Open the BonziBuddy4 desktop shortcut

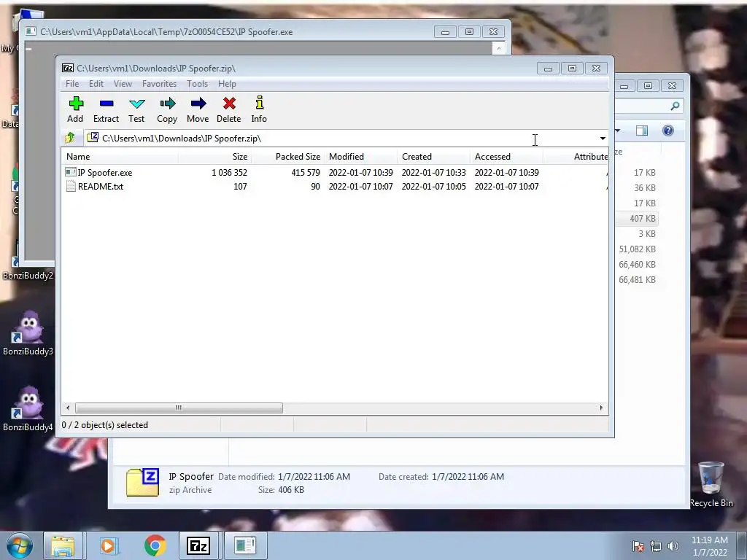pos(28,408)
